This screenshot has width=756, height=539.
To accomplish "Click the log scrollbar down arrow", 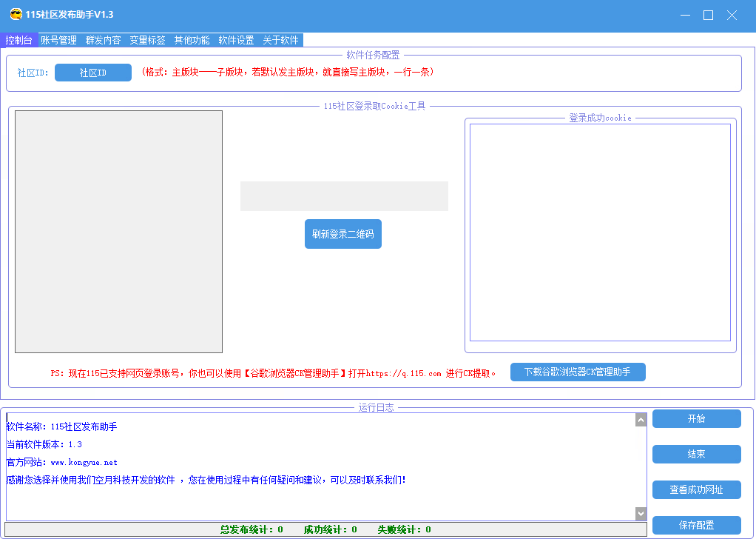I will tap(641, 514).
